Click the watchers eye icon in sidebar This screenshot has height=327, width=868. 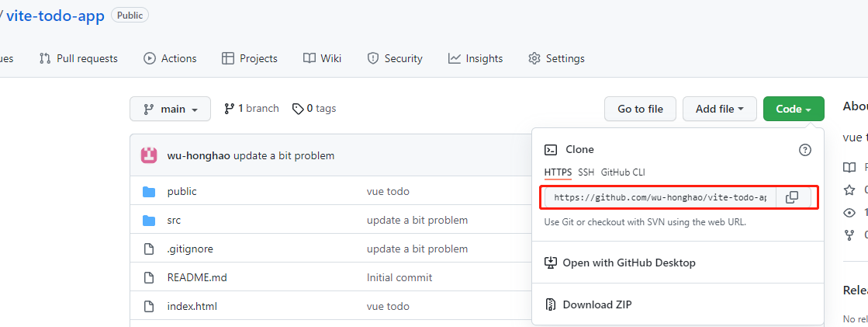tap(849, 212)
